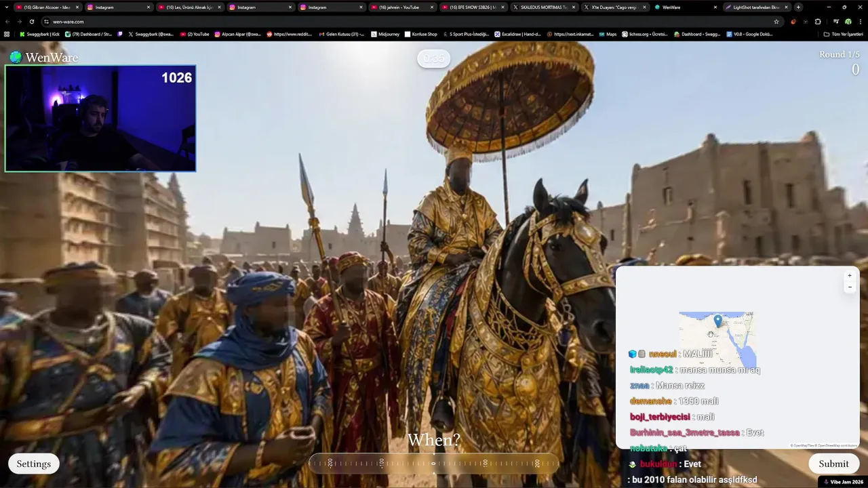The width and height of the screenshot is (868, 488).
Task: Close the jahrein YouTube tab
Action: 432,7
